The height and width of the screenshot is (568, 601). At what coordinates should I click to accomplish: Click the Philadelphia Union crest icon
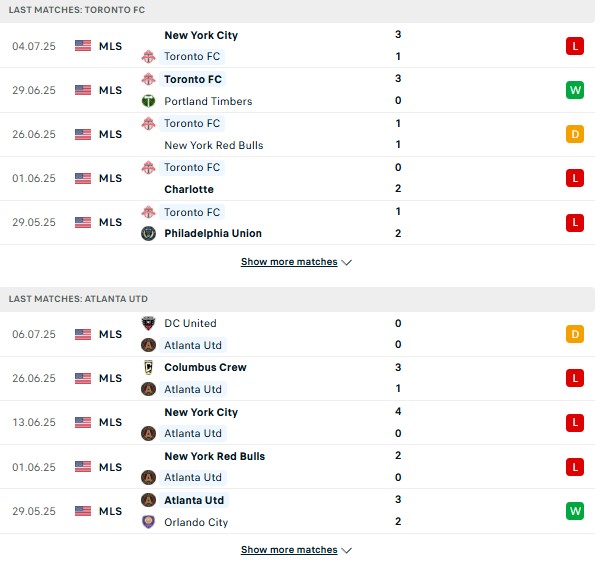pos(148,233)
